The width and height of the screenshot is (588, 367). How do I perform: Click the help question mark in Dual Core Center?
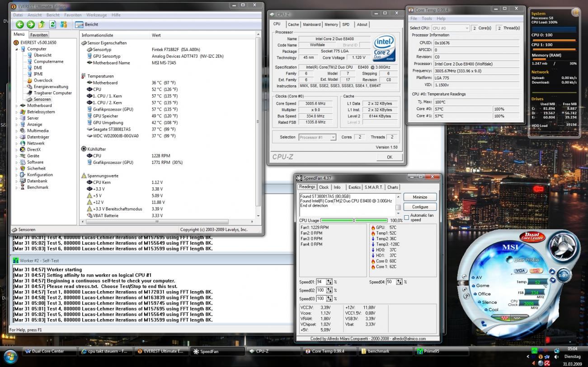coord(466,297)
